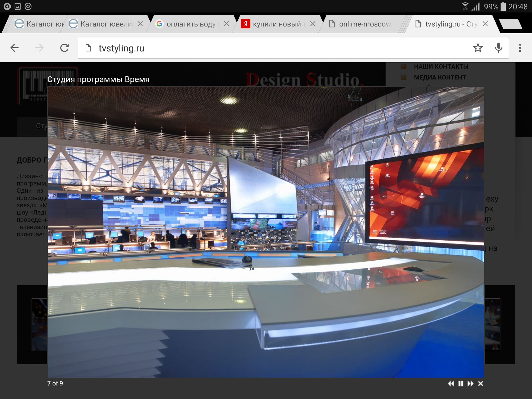Close the tvstyling.ru tab

coord(485,24)
